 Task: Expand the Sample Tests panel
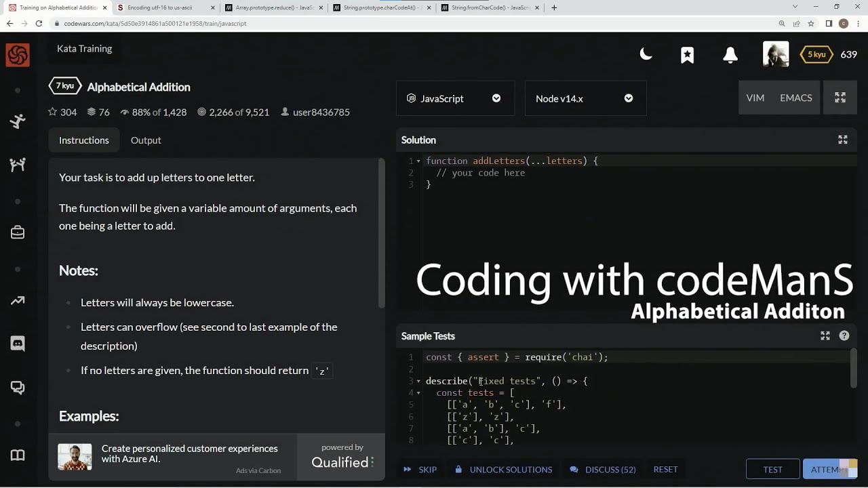[x=825, y=335]
